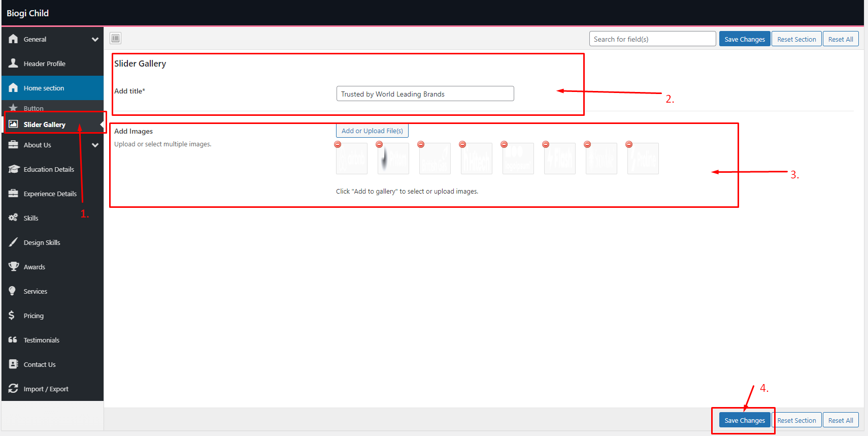Open the Services section

[x=53, y=291]
